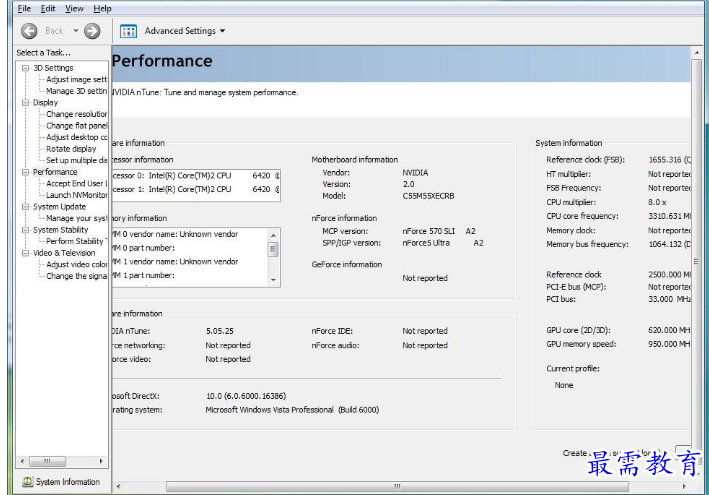Select processor 1 Intel Core2 row
This screenshot has width=709, height=495.
(x=196, y=189)
